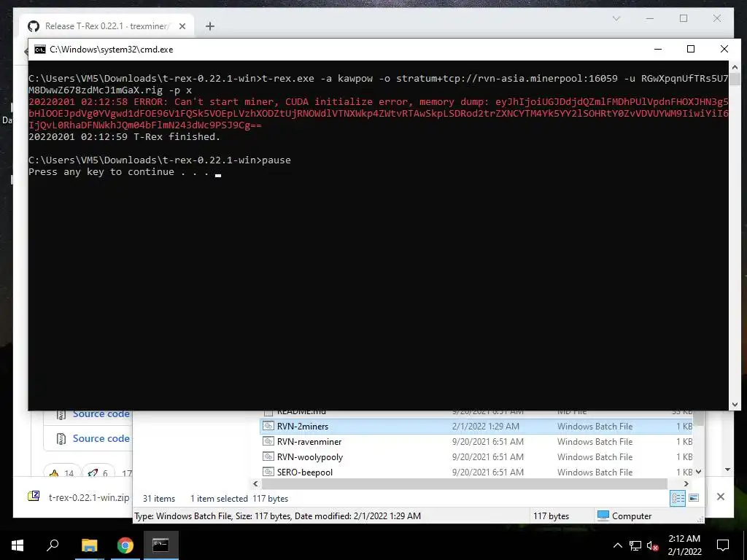Image resolution: width=747 pixels, height=560 pixels.
Task: Click the thumbs up reaction button
Action: tap(61, 472)
